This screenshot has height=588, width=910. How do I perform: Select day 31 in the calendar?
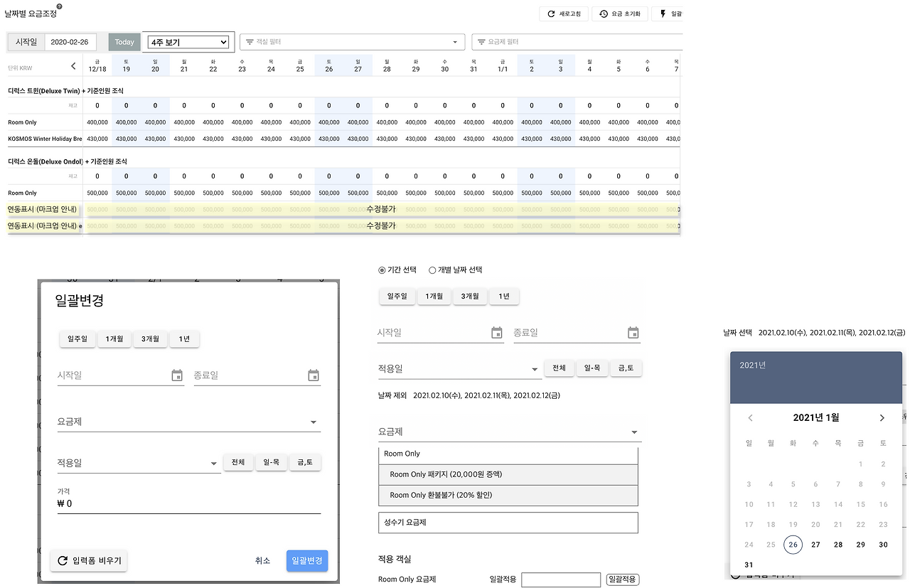749,565
